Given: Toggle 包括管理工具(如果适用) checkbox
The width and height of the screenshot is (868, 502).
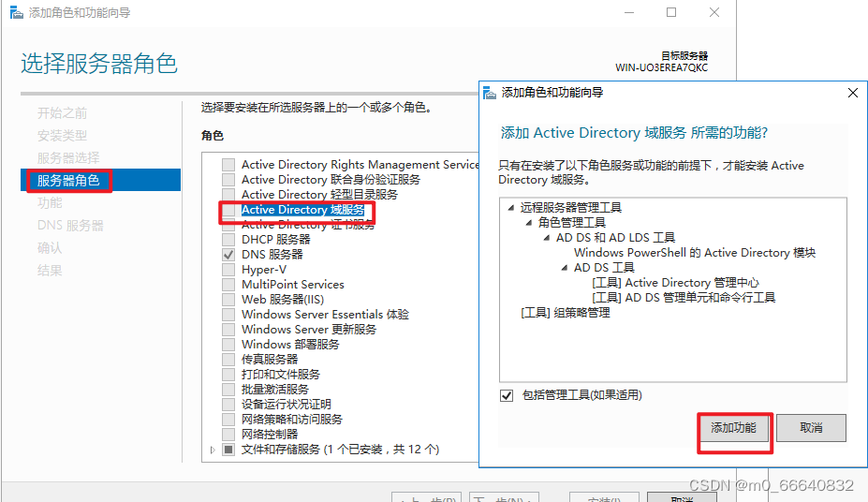Looking at the screenshot, I should pyautogui.click(x=507, y=395).
